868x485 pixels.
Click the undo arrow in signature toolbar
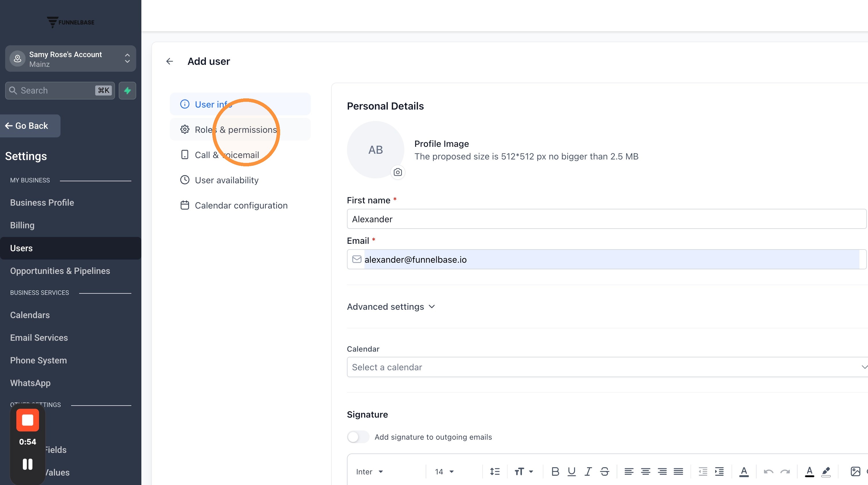[768, 472]
